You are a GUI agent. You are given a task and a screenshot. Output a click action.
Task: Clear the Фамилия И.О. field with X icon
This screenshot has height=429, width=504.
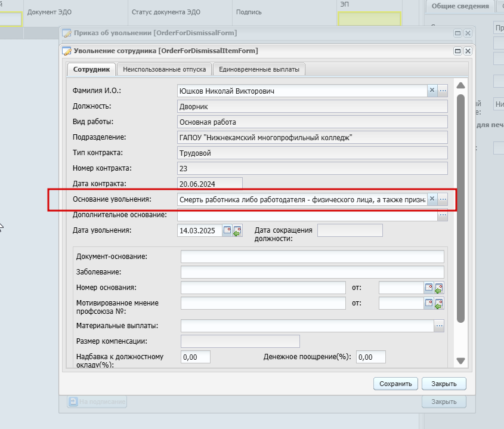(432, 91)
